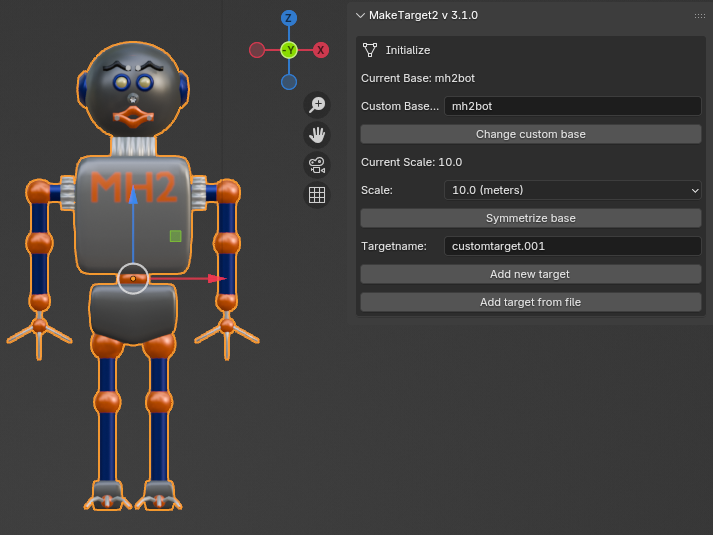Click the red X axis gizmo ball
Viewport: 713px width, 535px height.
pyautogui.click(x=321, y=50)
